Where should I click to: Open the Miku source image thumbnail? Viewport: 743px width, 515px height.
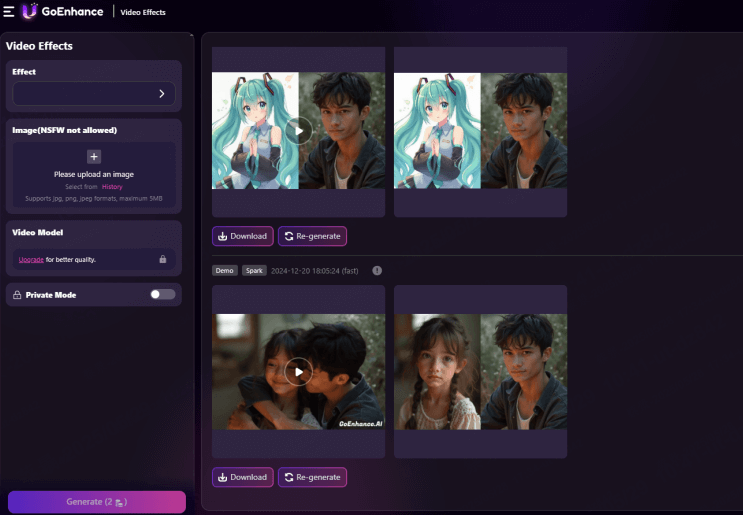pyautogui.click(x=480, y=131)
